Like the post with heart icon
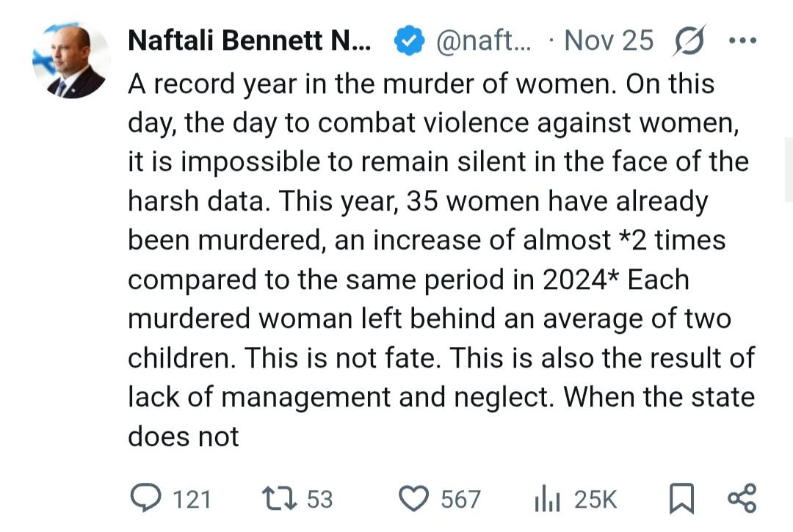Screen dimensions: 793x532 (x=413, y=499)
